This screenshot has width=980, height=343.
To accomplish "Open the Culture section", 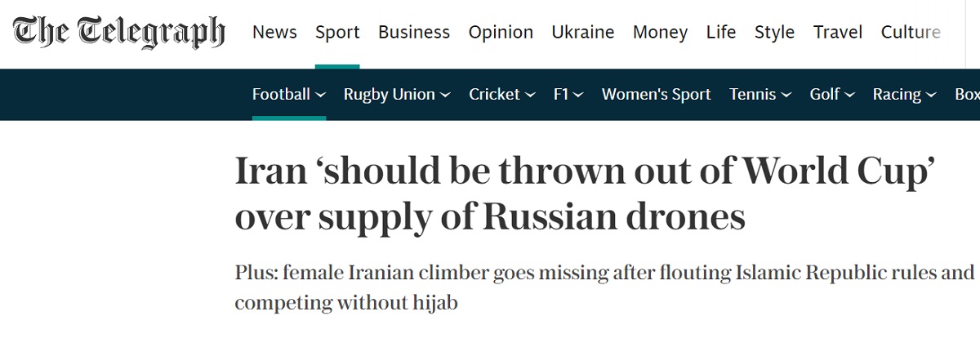I will (911, 33).
